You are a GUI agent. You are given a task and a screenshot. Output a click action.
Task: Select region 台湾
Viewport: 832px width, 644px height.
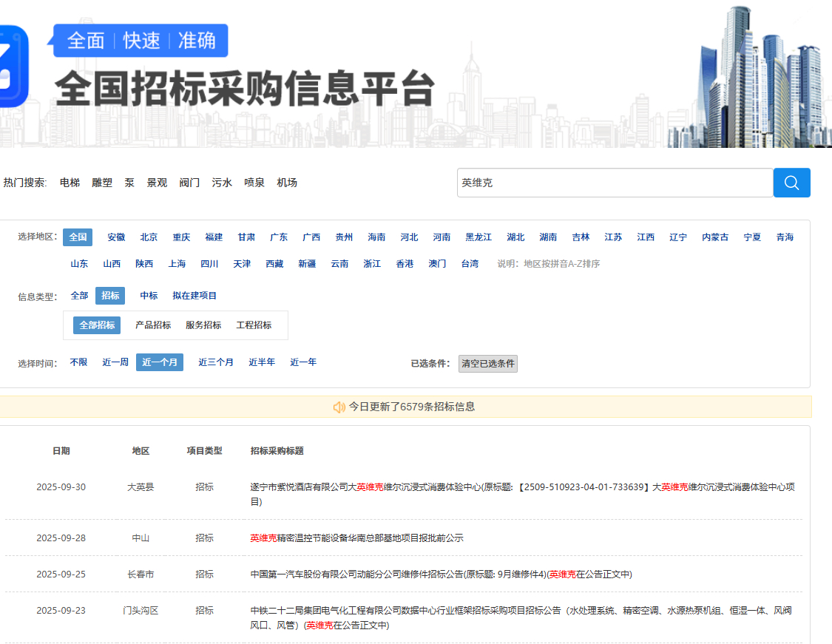pyautogui.click(x=470, y=264)
